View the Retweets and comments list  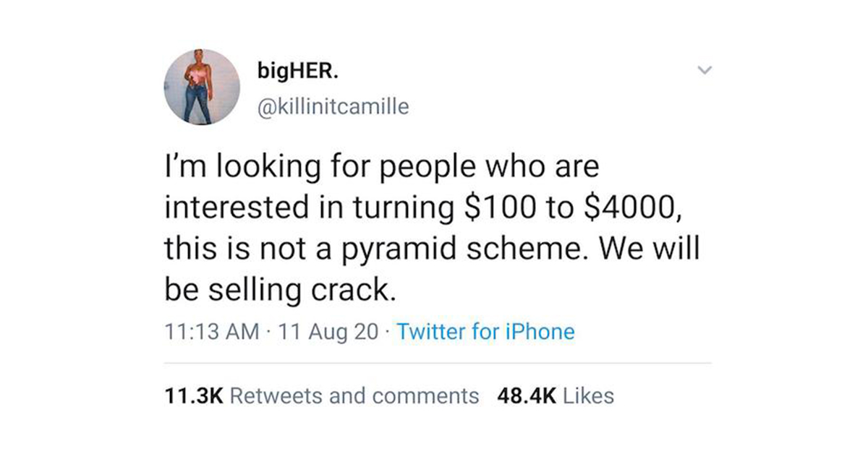tap(354, 395)
